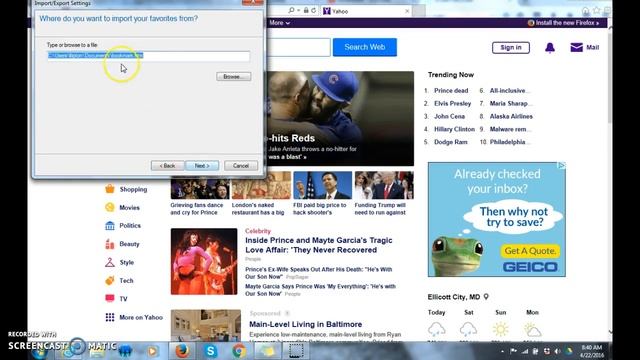Open Firefox from the taskbar
The image size is (640, 360).
(x=182, y=351)
